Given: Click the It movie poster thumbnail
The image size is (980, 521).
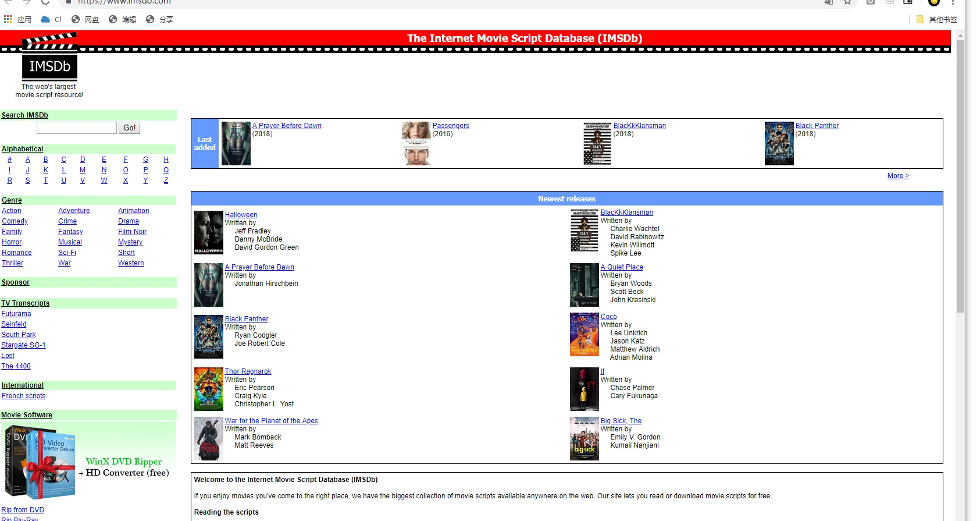Looking at the screenshot, I should click(x=585, y=389).
